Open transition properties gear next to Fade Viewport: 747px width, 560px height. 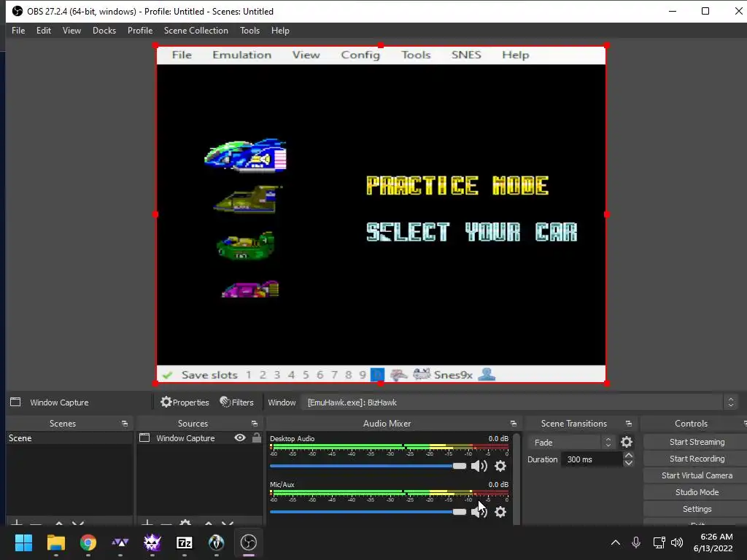click(627, 442)
